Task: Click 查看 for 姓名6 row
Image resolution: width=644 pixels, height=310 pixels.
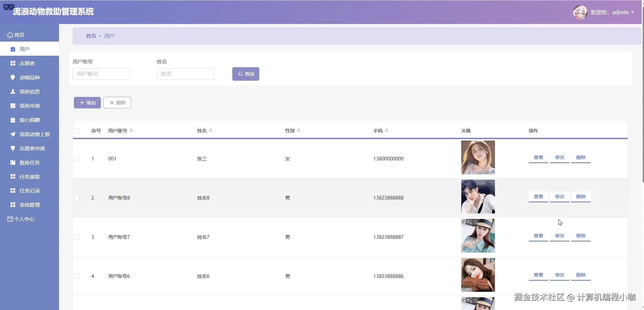Action: [538, 275]
